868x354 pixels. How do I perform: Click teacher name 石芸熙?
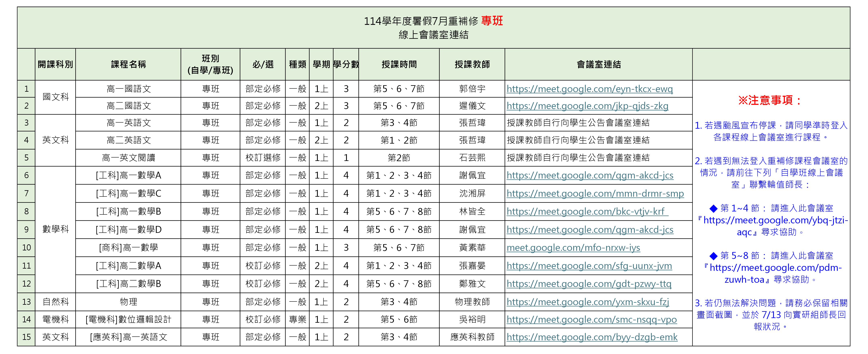point(472,158)
